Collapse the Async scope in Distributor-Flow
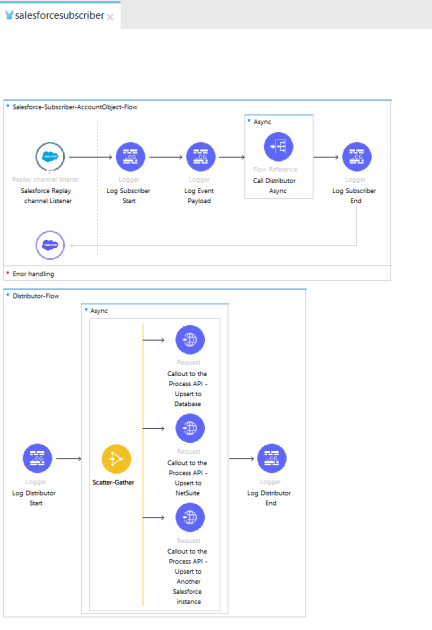Viewport: 432px width, 630px height. [86, 310]
